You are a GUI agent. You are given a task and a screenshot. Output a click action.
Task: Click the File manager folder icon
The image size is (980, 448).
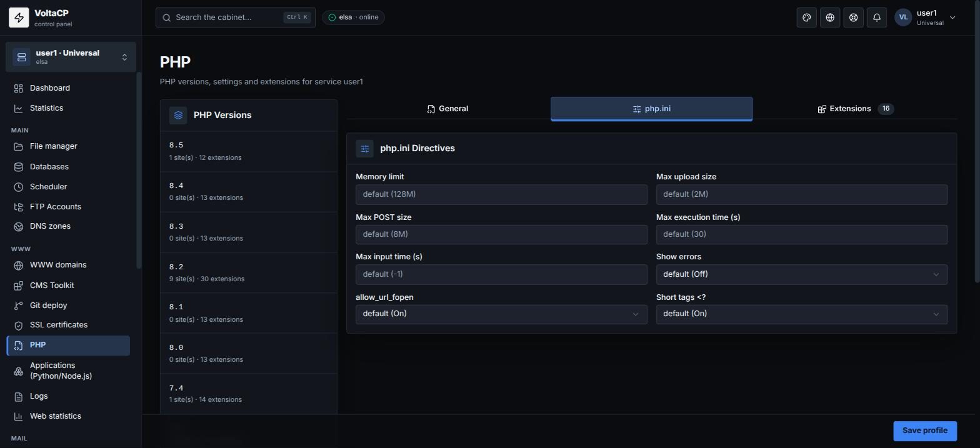point(19,147)
